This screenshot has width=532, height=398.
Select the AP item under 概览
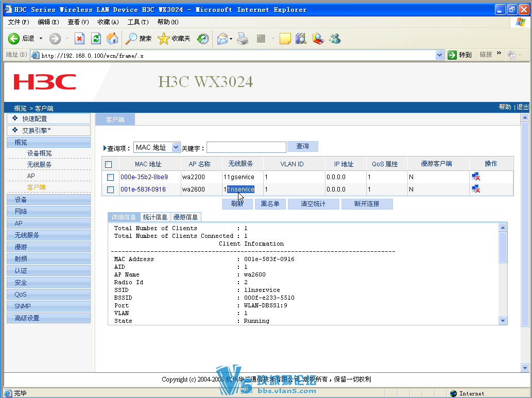coord(31,176)
